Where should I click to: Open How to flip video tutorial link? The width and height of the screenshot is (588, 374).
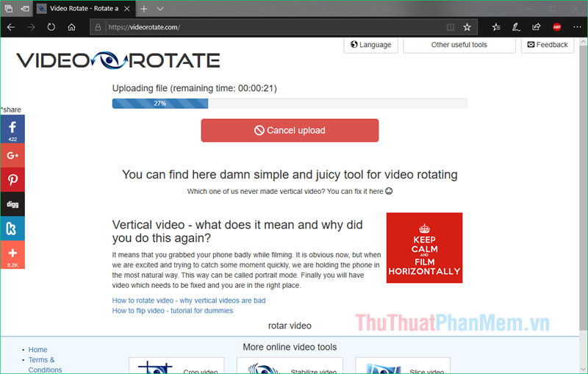173,311
